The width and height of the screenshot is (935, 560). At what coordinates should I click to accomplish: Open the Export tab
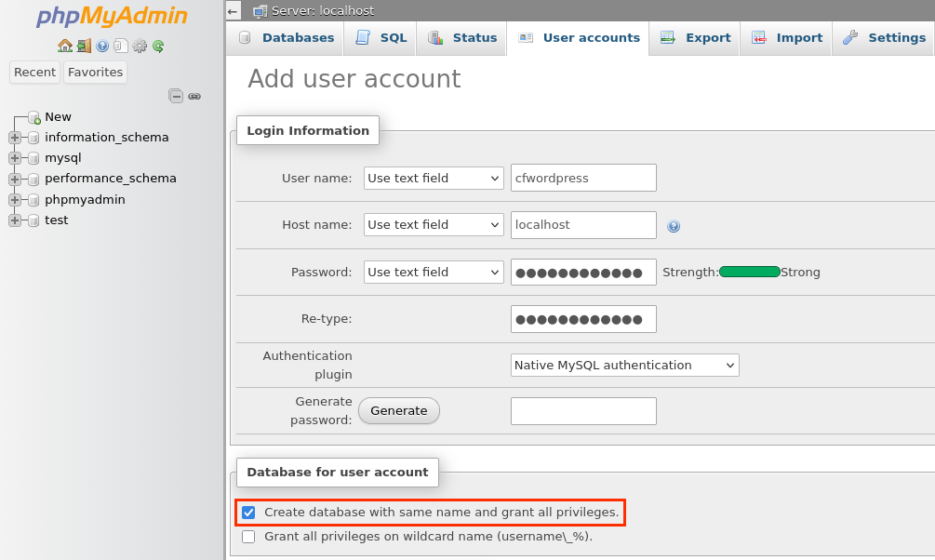[696, 38]
